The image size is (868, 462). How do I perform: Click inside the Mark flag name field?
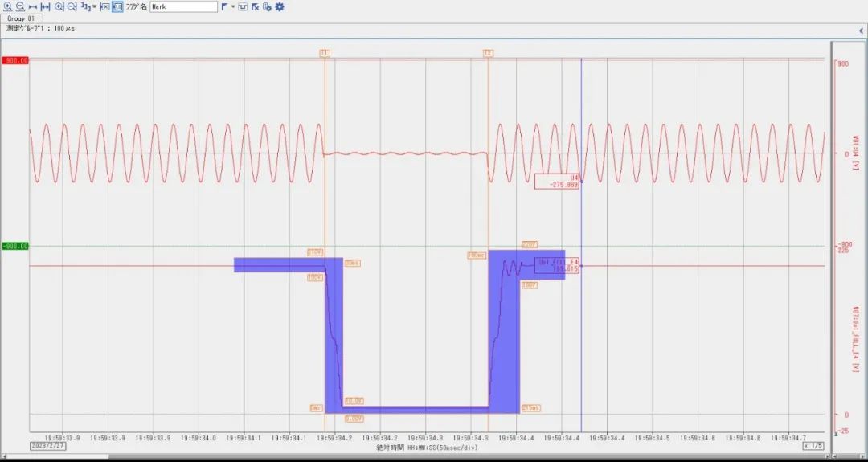[x=182, y=6]
